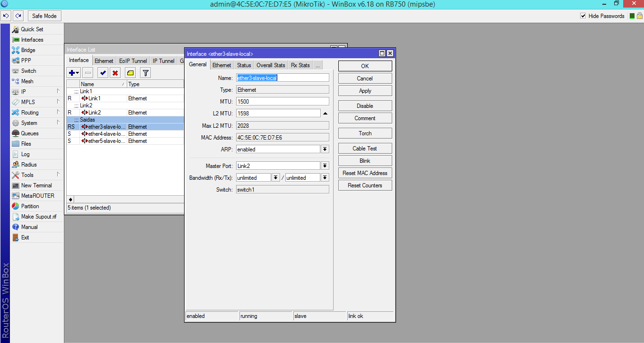Toggle the Hide Passwords checkbox
Screen dimensions: 644x343
click(583, 16)
